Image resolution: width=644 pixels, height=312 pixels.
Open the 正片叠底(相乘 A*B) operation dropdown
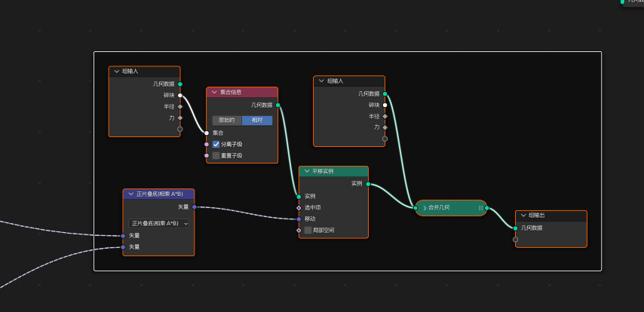point(158,223)
